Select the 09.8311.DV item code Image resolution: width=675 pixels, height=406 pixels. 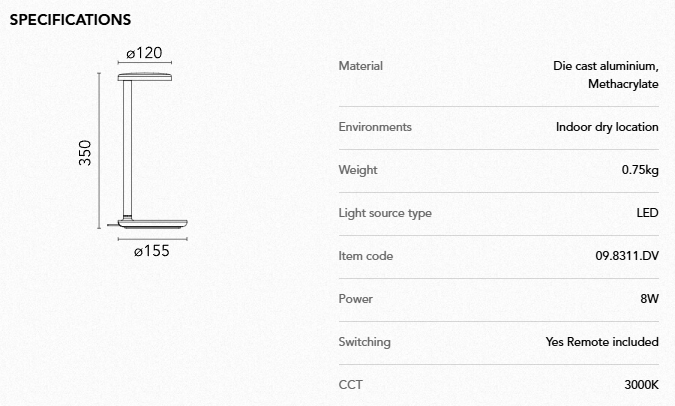(x=627, y=256)
